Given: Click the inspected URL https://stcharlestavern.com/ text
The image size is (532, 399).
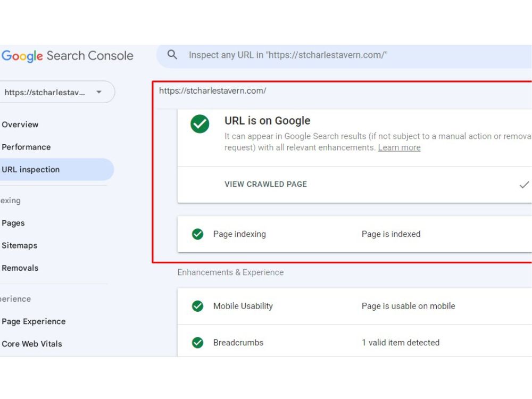Looking at the screenshot, I should coord(212,90).
